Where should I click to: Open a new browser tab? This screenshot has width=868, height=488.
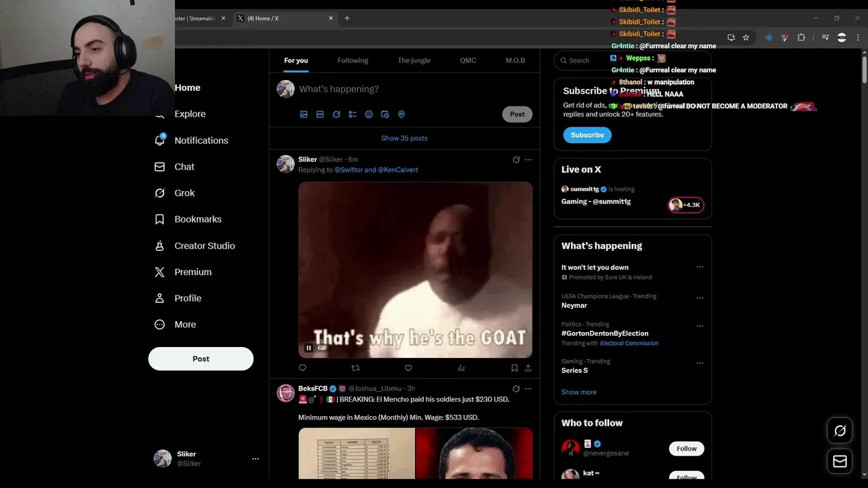[x=347, y=18]
